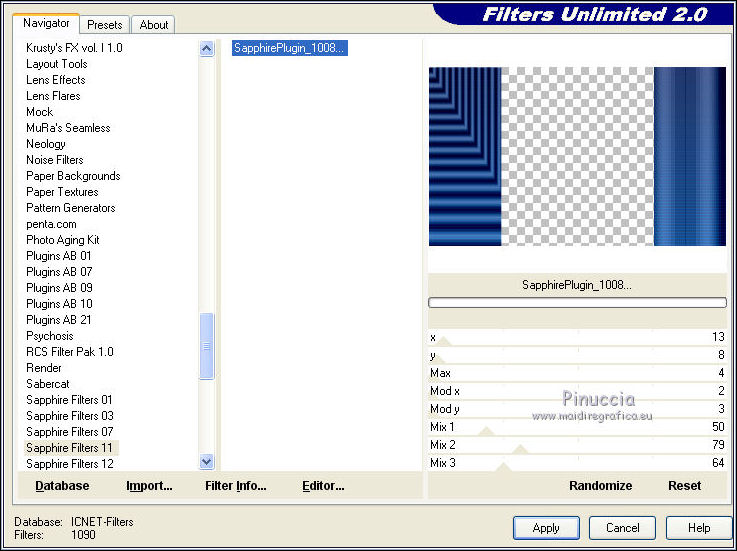Open the Database menu

62,486
